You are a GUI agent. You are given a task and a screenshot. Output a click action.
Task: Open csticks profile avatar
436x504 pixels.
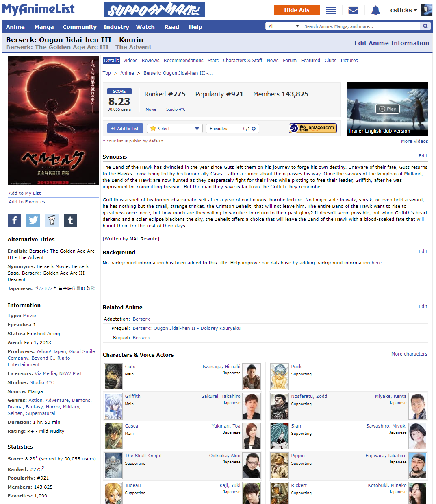pyautogui.click(x=426, y=10)
